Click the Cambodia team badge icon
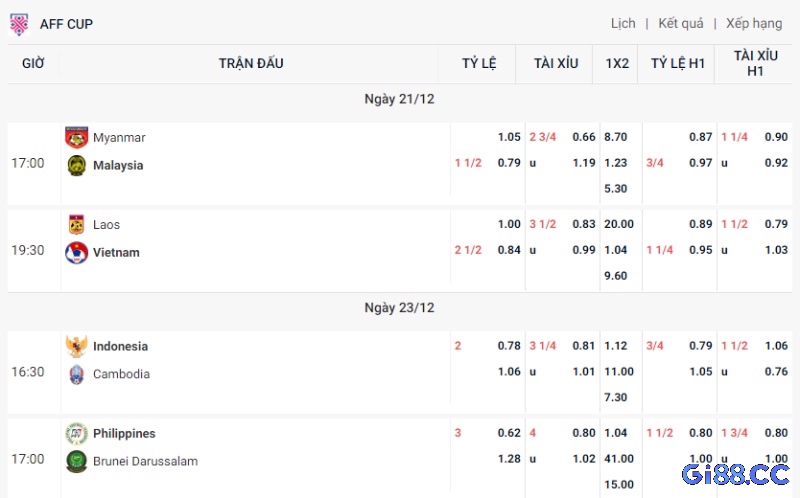Viewport: 800px width, 498px height. click(x=76, y=374)
